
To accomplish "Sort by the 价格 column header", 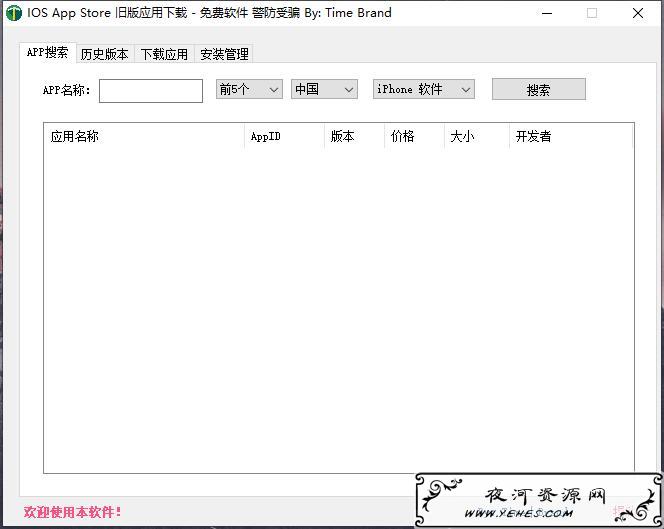I will pyautogui.click(x=415, y=136).
